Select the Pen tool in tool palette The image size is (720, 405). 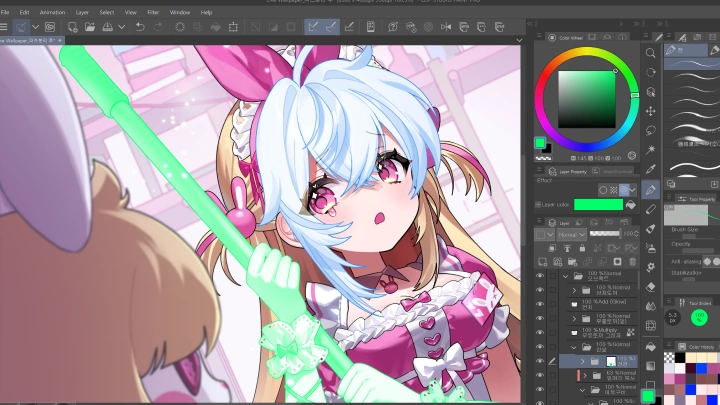point(650,189)
